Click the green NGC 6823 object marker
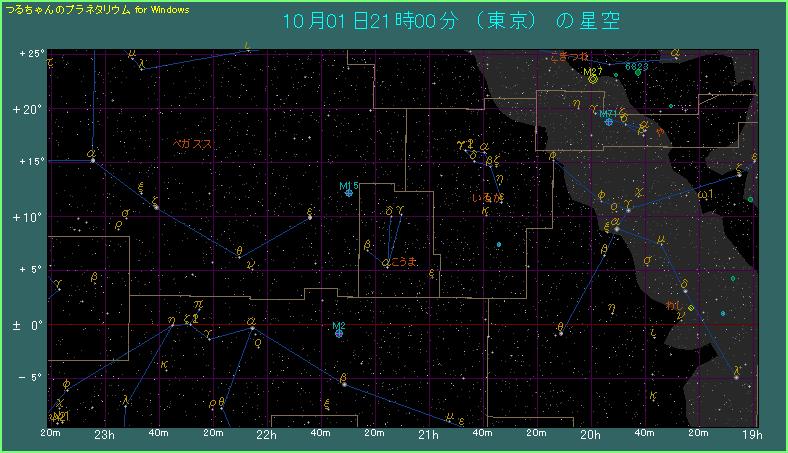Image resolution: width=788 pixels, height=453 pixels. 637,73
